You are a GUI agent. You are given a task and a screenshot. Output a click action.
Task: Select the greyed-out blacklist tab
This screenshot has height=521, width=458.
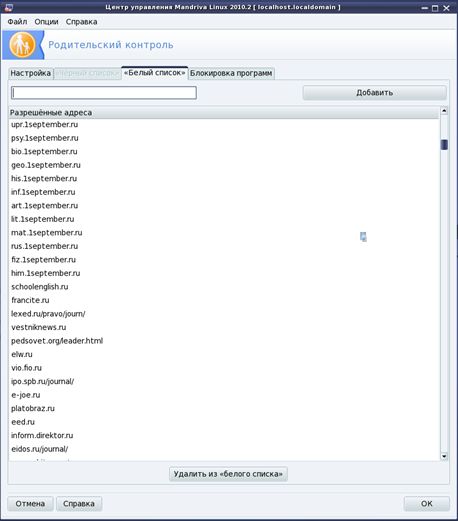[x=87, y=73]
